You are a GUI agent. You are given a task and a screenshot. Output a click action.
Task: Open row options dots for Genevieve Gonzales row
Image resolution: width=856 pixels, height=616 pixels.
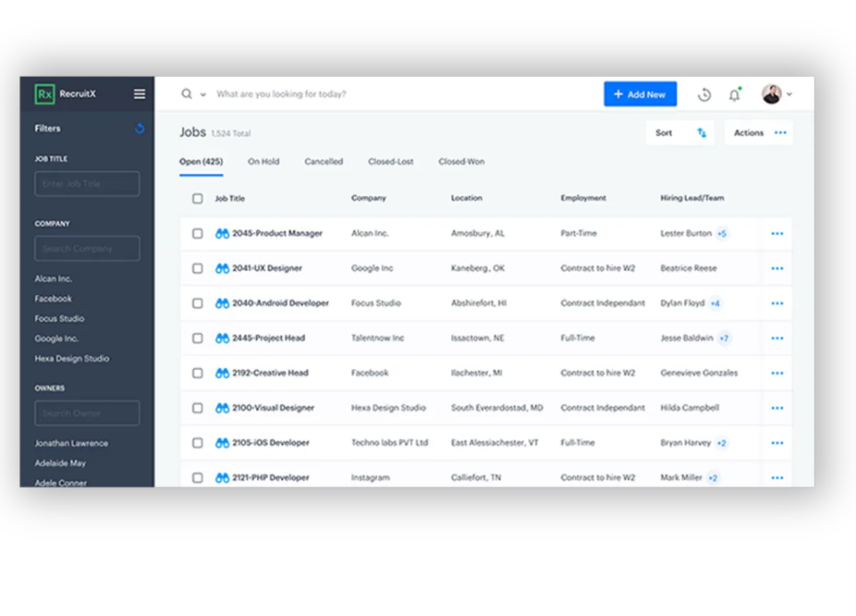pos(778,373)
